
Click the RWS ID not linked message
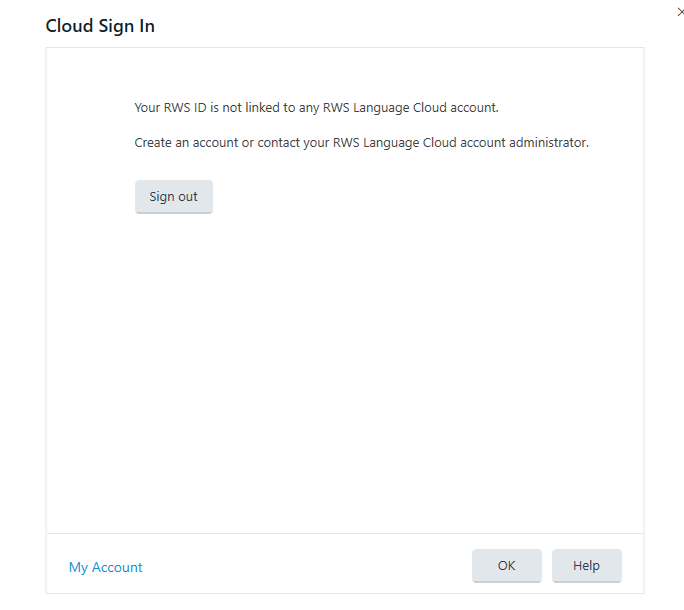316,107
